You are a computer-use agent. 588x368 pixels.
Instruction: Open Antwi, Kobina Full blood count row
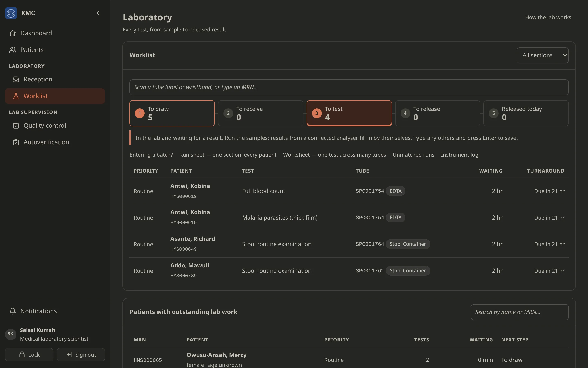(349, 191)
